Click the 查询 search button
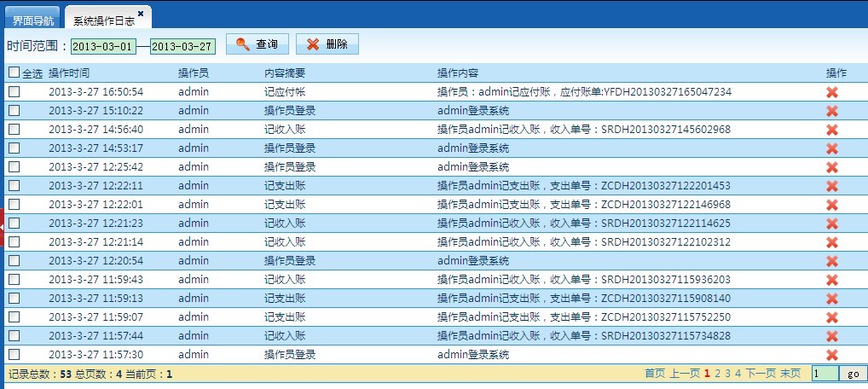 (258, 44)
